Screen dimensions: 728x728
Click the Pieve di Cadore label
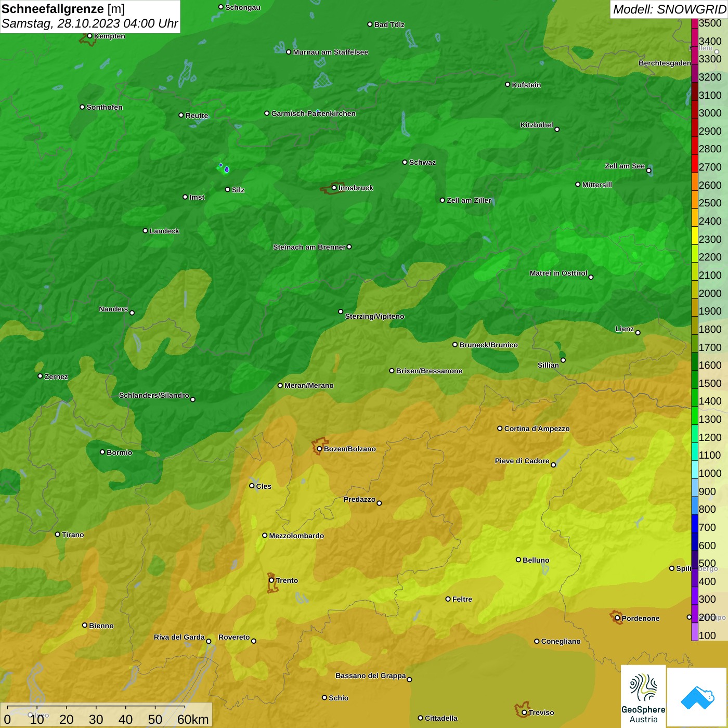point(522,461)
